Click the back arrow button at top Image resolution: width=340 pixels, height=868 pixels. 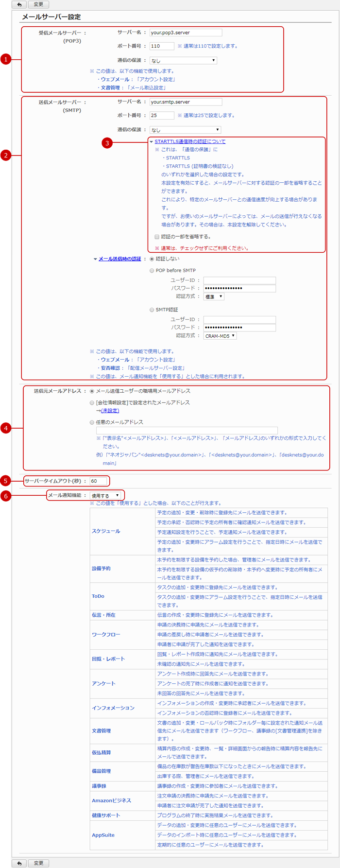pos(19,4)
